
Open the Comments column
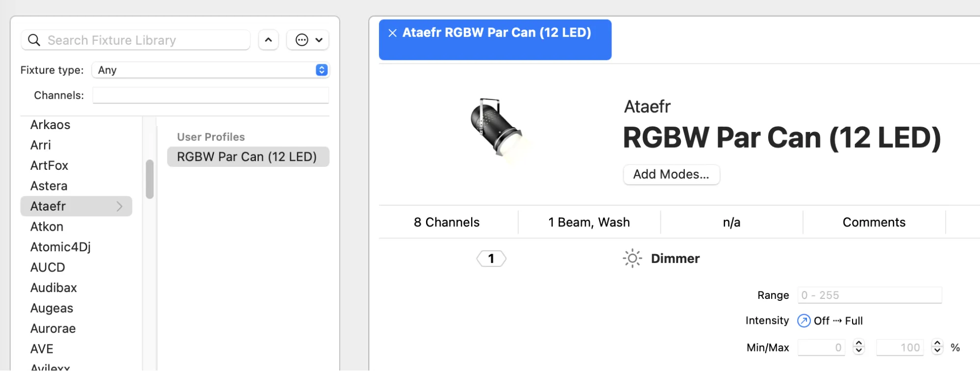(874, 222)
